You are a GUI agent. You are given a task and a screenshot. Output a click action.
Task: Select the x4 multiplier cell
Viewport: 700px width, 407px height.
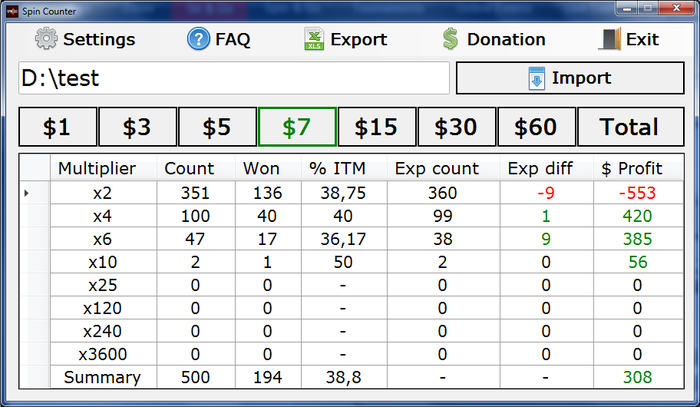[103, 216]
